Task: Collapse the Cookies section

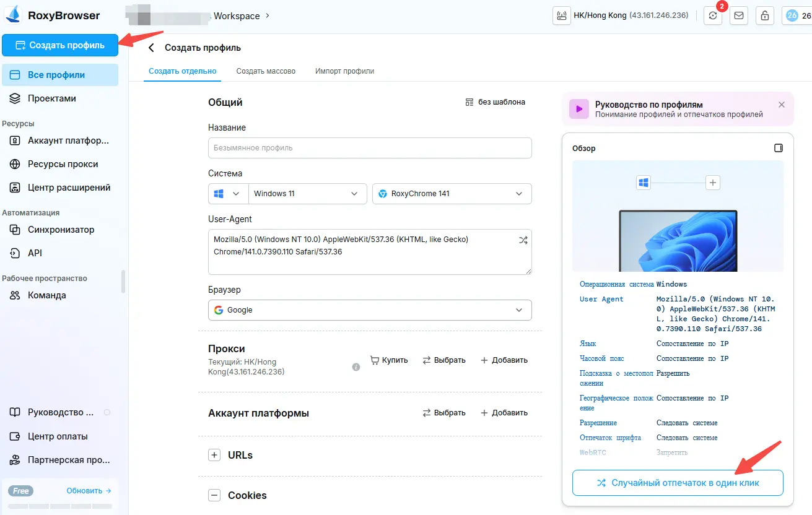Action: pyautogui.click(x=214, y=495)
